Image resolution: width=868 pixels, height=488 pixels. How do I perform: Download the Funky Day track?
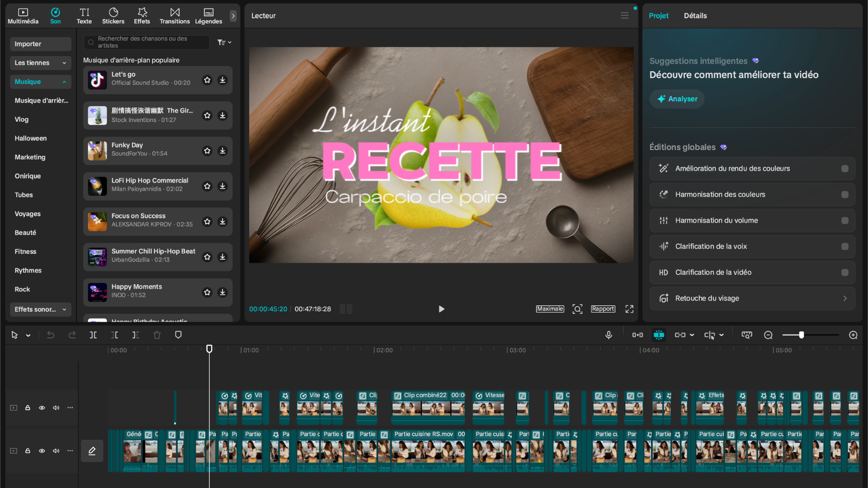[222, 151]
